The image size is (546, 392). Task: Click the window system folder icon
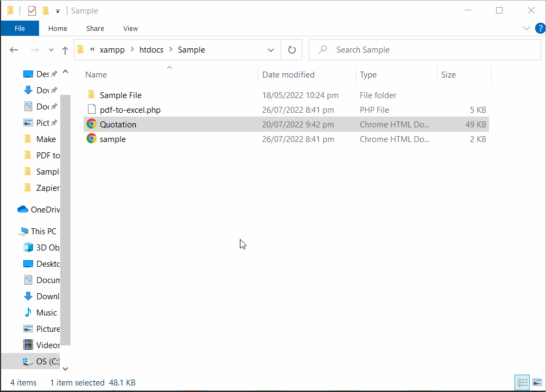click(10, 11)
